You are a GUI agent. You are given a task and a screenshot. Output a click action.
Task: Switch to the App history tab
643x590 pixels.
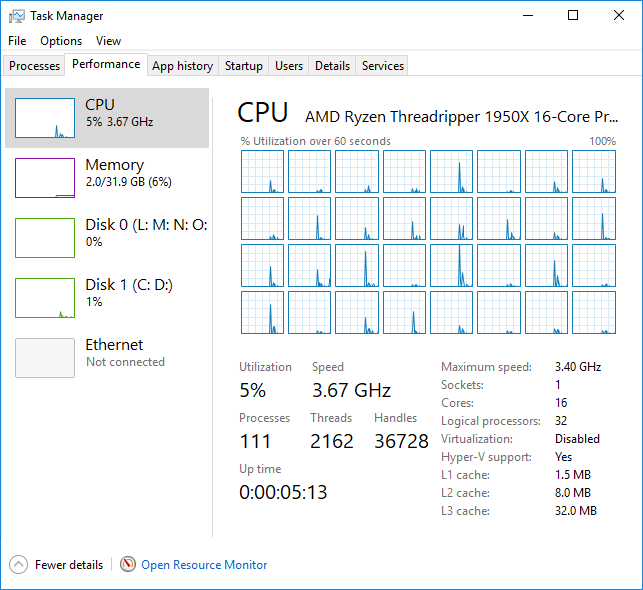pos(182,66)
